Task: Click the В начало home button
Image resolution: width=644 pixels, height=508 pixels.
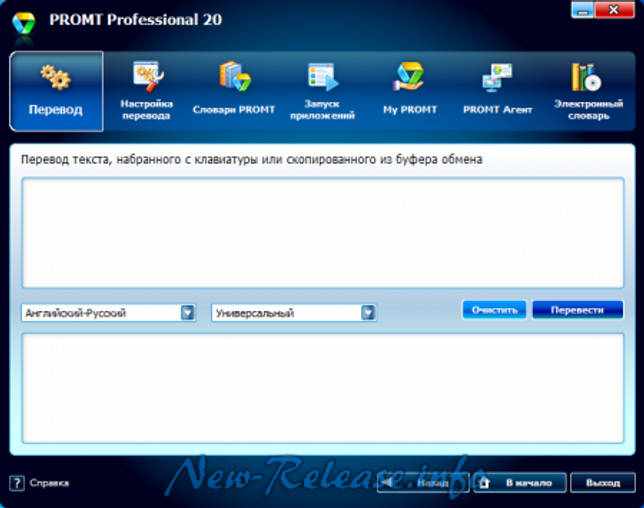Action: 520,483
